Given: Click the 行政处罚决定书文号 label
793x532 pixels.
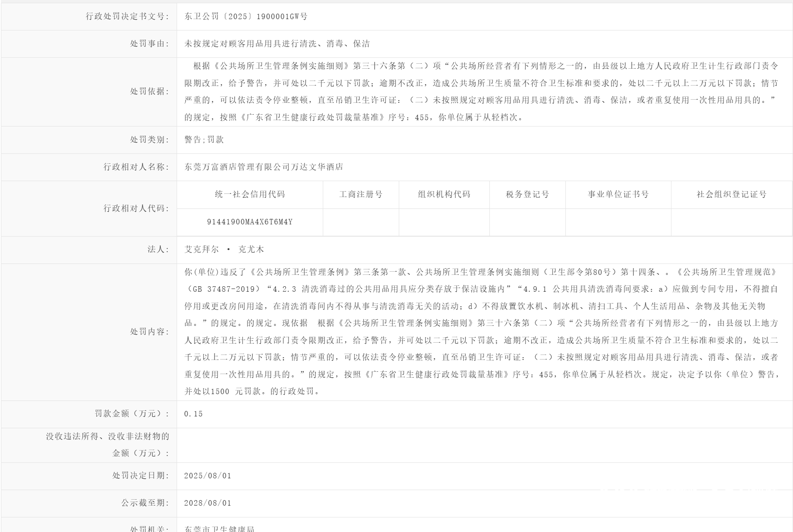Looking at the screenshot, I should [127, 16].
